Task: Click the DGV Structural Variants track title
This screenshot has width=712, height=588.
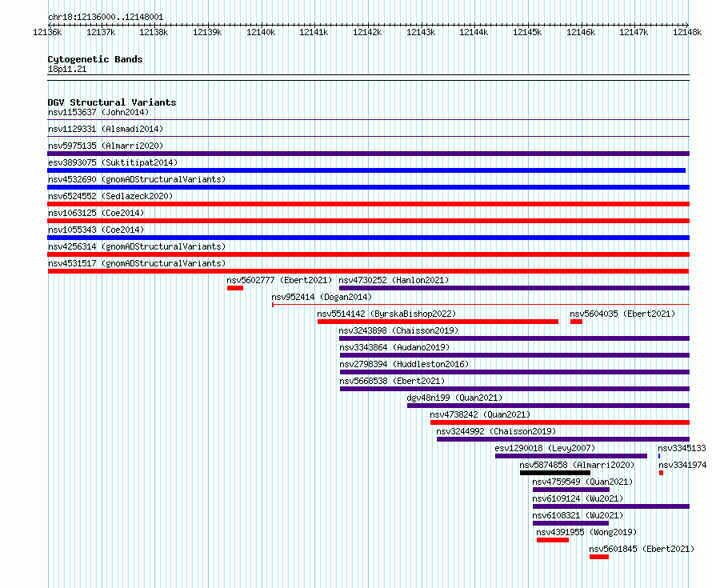Action: (x=112, y=102)
